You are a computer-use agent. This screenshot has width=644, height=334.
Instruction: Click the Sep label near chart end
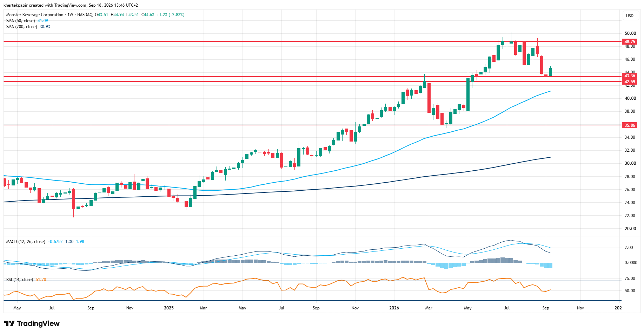click(x=546, y=308)
